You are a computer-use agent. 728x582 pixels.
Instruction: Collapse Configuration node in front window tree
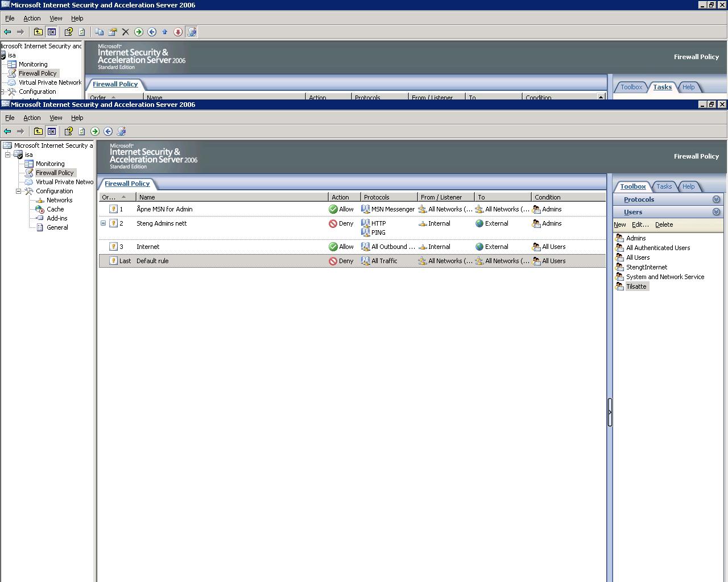tap(18, 191)
